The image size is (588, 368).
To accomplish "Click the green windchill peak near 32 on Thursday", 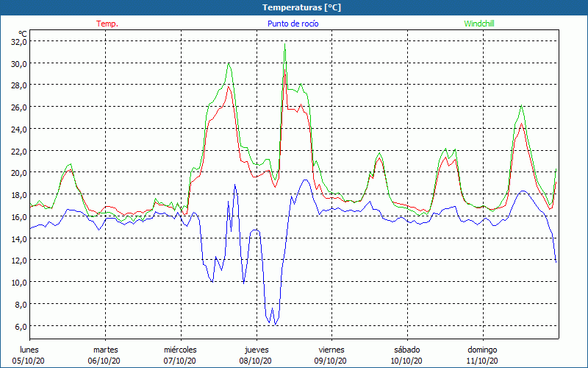I will [x=285, y=44].
